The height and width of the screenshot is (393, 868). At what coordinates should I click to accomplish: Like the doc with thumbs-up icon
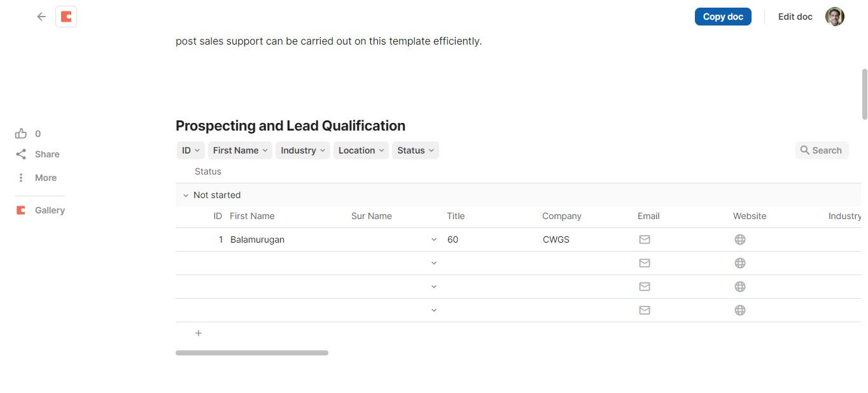pos(21,134)
